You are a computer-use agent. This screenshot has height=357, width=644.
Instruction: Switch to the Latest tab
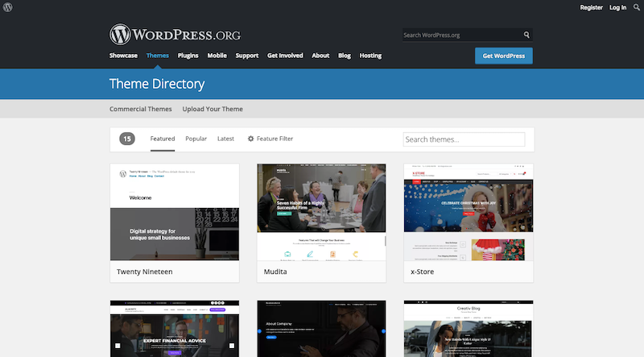tap(225, 139)
